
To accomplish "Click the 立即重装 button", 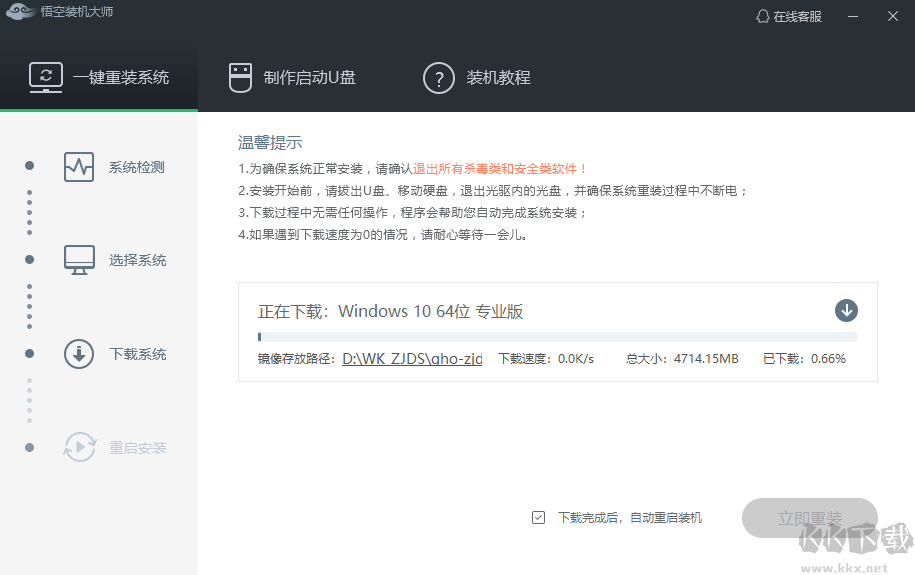I will pyautogui.click(x=809, y=518).
